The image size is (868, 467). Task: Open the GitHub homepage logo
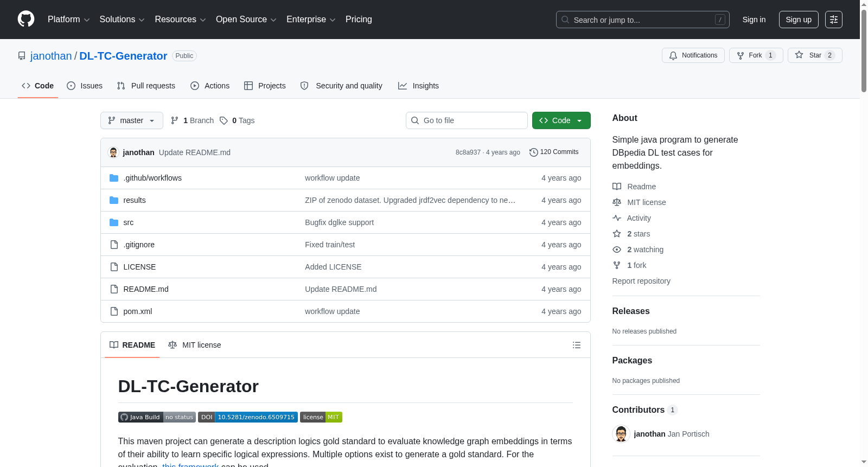coord(26,20)
